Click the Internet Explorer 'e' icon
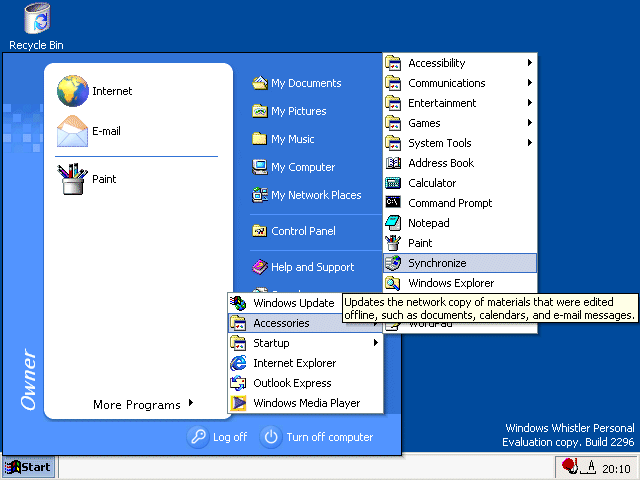The width and height of the screenshot is (640, 480). click(238, 363)
